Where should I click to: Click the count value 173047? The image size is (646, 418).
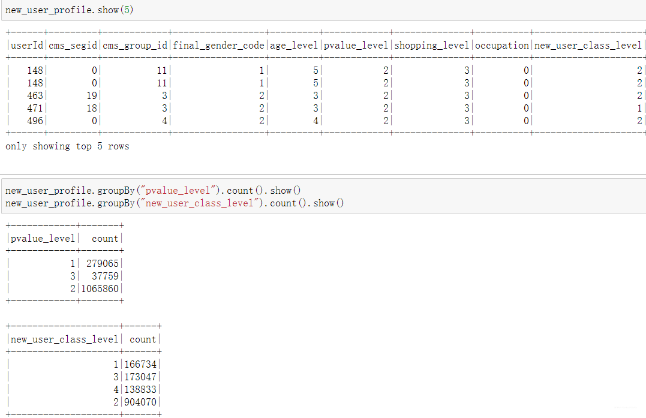[x=140, y=377]
